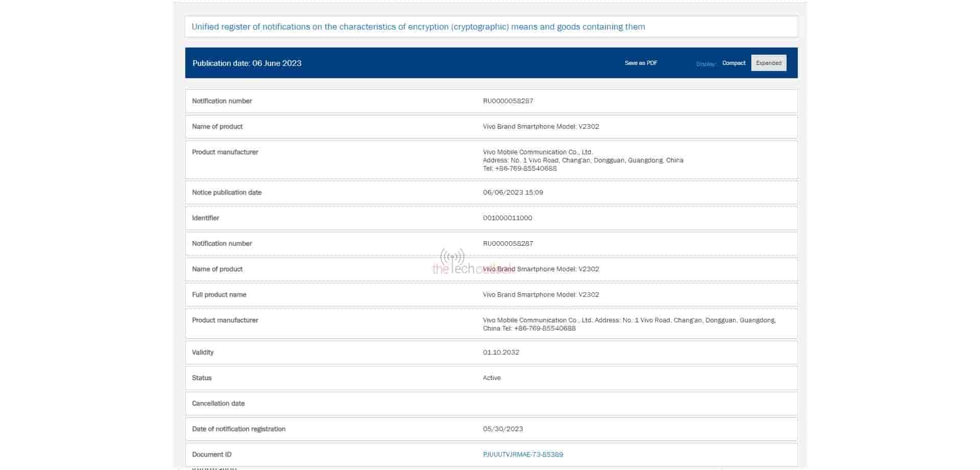
Task: Click the Active status value
Action: point(492,378)
